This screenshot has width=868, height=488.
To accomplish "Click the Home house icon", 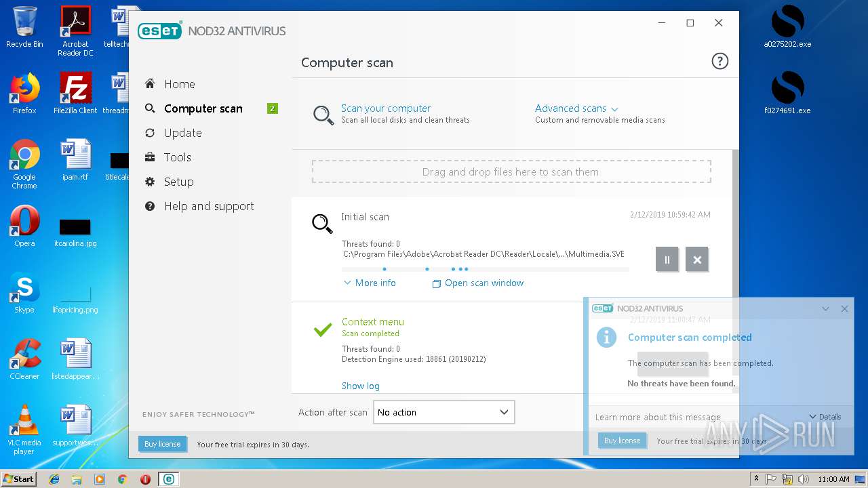I will 150,83.
